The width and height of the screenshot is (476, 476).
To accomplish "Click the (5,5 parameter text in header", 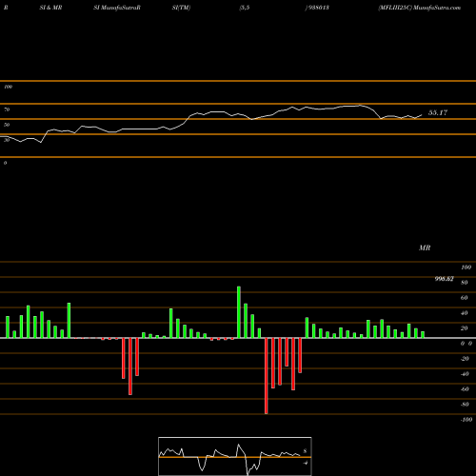I will point(245,8).
